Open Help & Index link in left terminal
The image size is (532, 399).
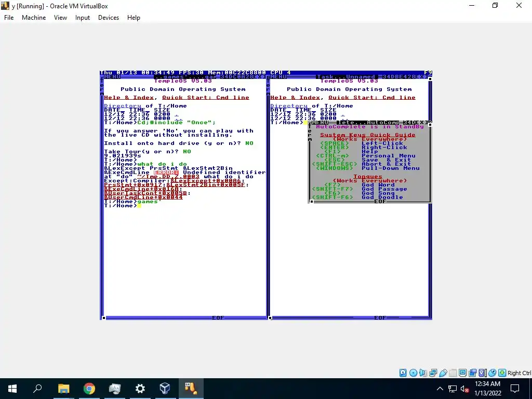tap(129, 97)
